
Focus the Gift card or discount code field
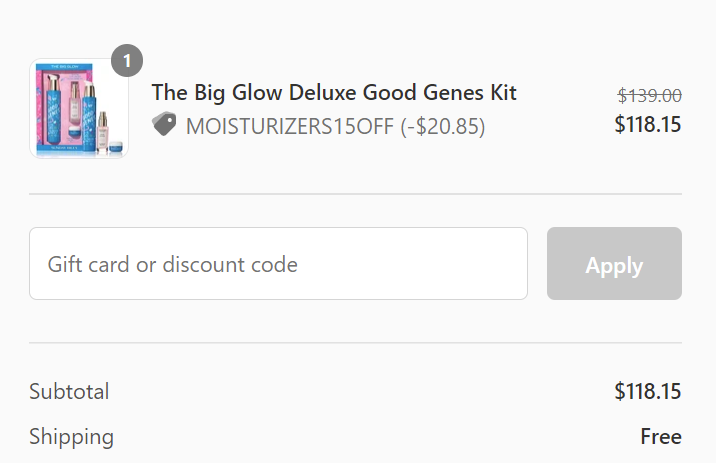point(278,264)
